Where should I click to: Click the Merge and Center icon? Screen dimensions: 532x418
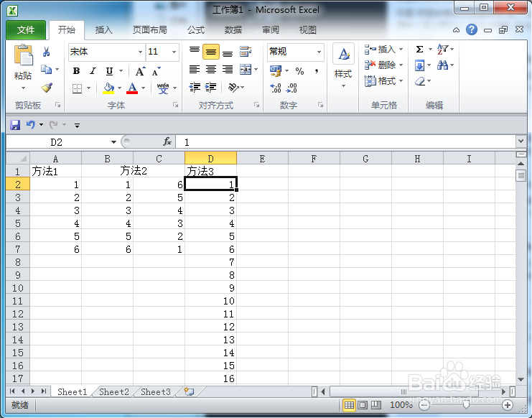pyautogui.click(x=246, y=70)
